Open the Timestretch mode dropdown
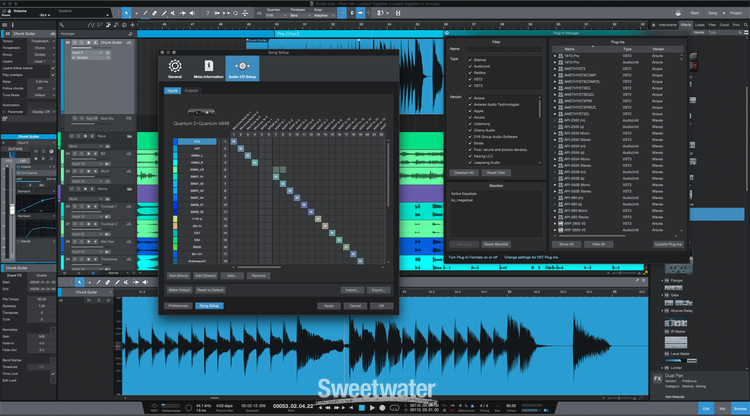The width and height of the screenshot is (750, 416). pyautogui.click(x=40, y=47)
